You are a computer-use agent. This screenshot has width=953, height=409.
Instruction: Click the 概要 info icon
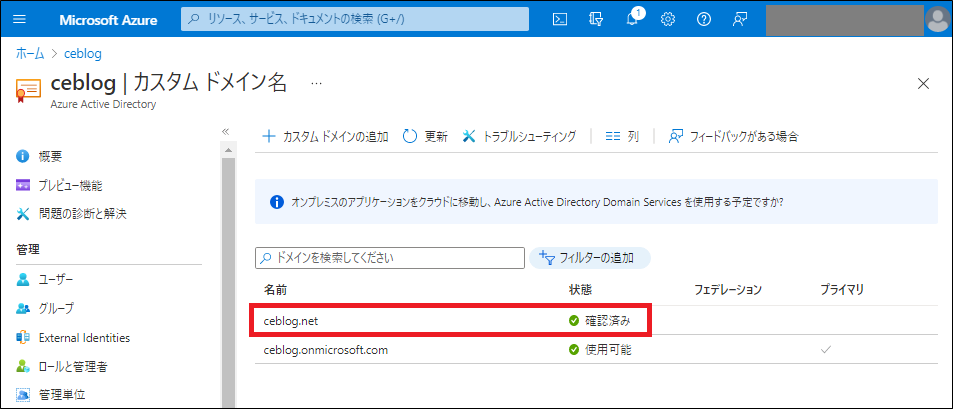23,157
